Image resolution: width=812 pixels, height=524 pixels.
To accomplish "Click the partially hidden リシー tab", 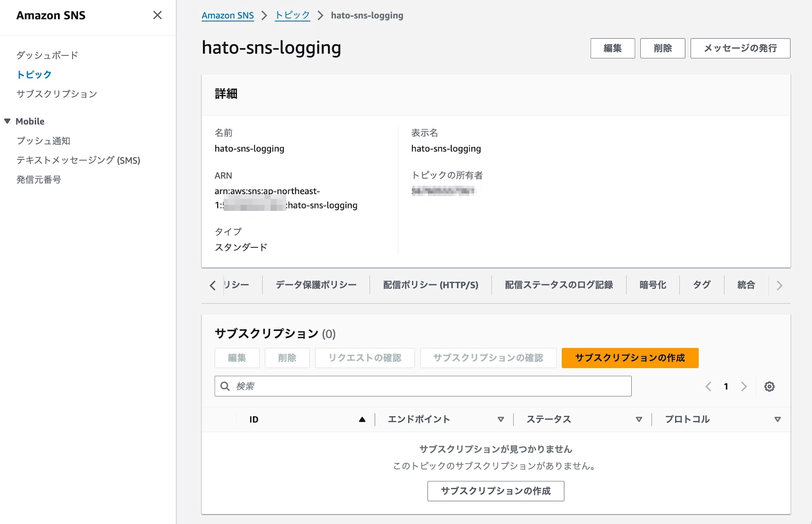I will point(236,285).
